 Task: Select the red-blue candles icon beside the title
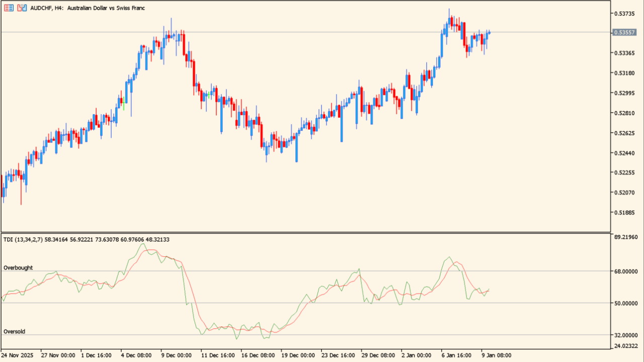click(x=22, y=8)
